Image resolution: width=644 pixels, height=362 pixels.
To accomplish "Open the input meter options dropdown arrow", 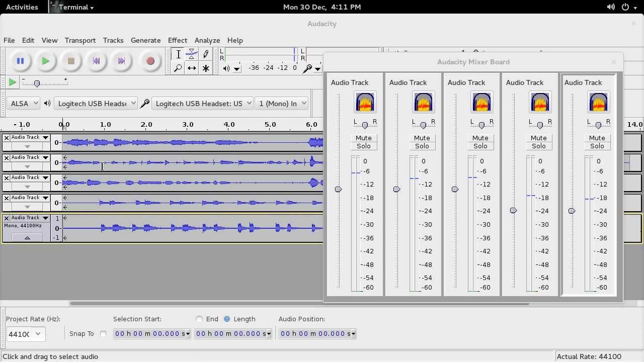I will point(317,68).
